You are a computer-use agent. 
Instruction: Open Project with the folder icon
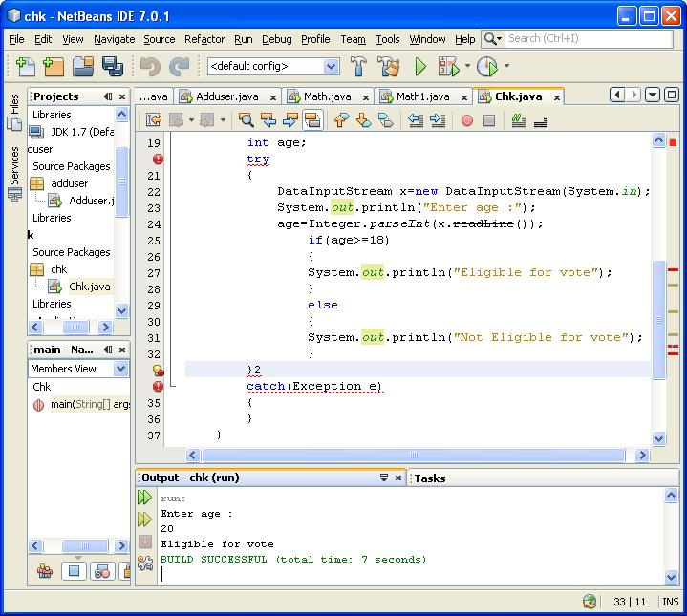pos(83,67)
